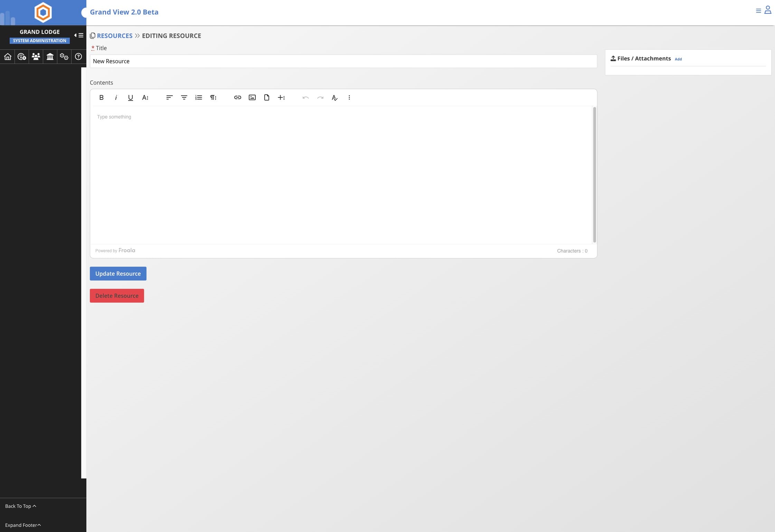Open the dashboard gauge icon in sidebar
Screen dimensions: 775x532
[22, 56]
